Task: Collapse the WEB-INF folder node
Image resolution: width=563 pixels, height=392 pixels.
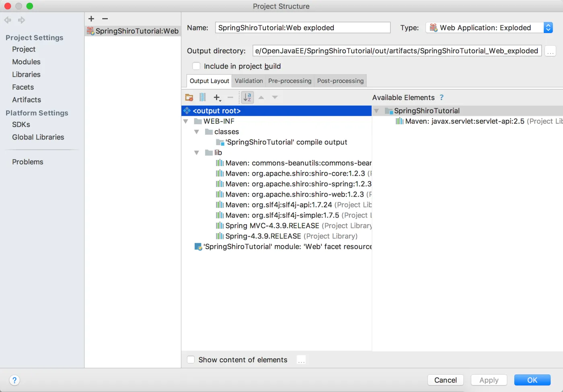Action: (x=186, y=121)
